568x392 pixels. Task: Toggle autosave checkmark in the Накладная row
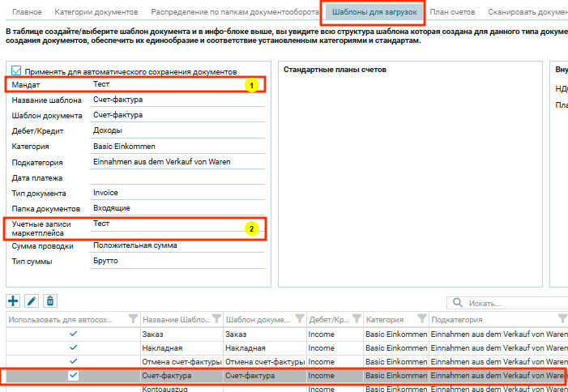[73, 347]
